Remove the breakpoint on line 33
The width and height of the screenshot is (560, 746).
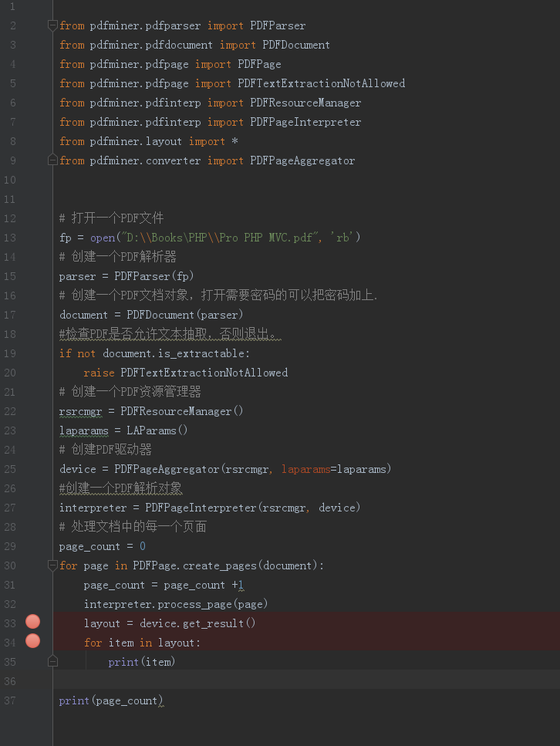[33, 622]
